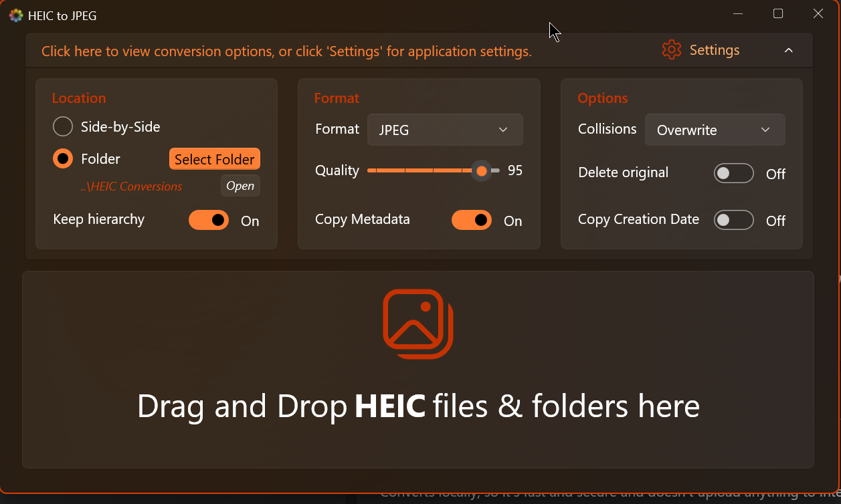This screenshot has width=841, height=504.
Task: Enable the Delete original toggle
Action: (733, 174)
